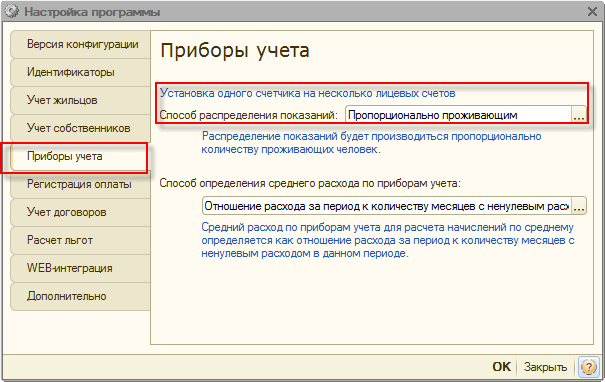Confirm settings with OK button
This screenshot has height=382, width=605.
tap(501, 367)
